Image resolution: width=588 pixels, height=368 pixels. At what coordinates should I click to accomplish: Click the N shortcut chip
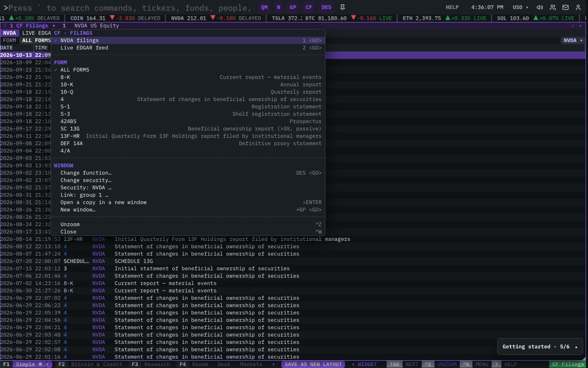point(278,7)
